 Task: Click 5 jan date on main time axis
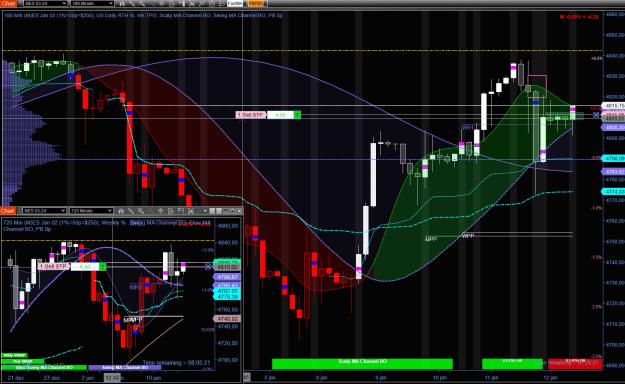pos(270,377)
